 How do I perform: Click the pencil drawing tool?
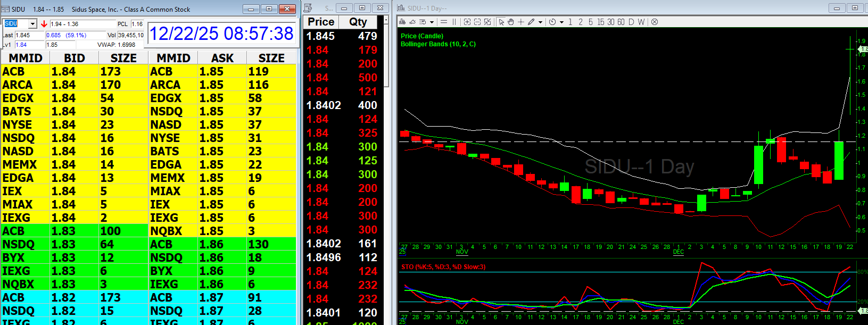coord(531,22)
